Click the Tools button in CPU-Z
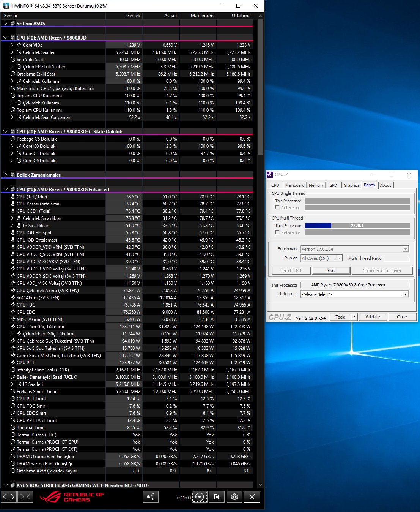This screenshot has height=512, width=420. (x=340, y=317)
